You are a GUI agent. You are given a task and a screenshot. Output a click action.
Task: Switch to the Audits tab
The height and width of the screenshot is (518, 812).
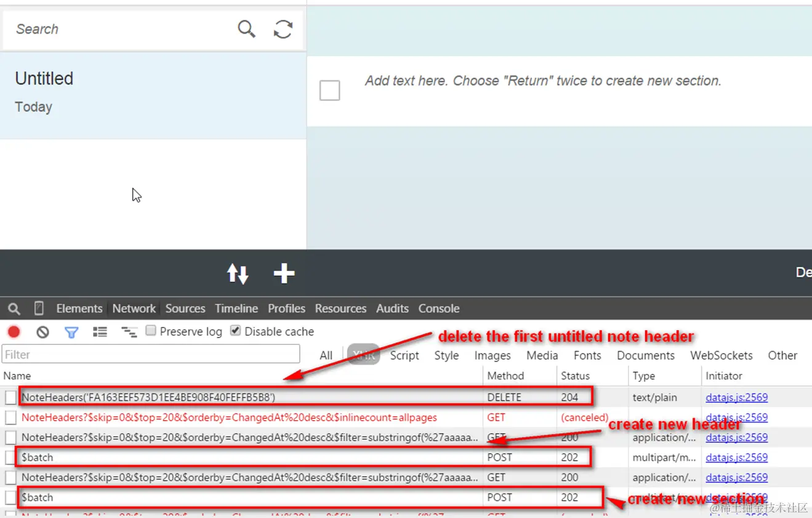[392, 309]
